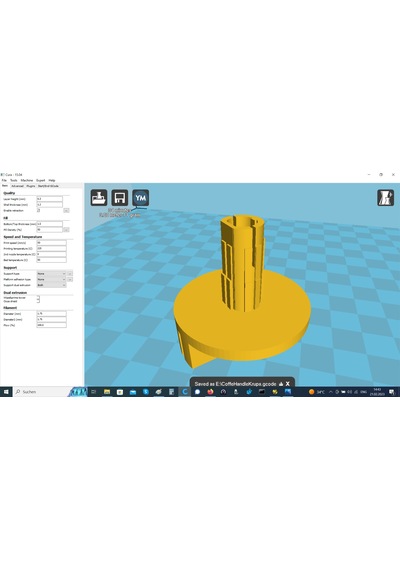This screenshot has height=570, width=400.
Task: Open the view mode icon at top right
Action: point(385,198)
